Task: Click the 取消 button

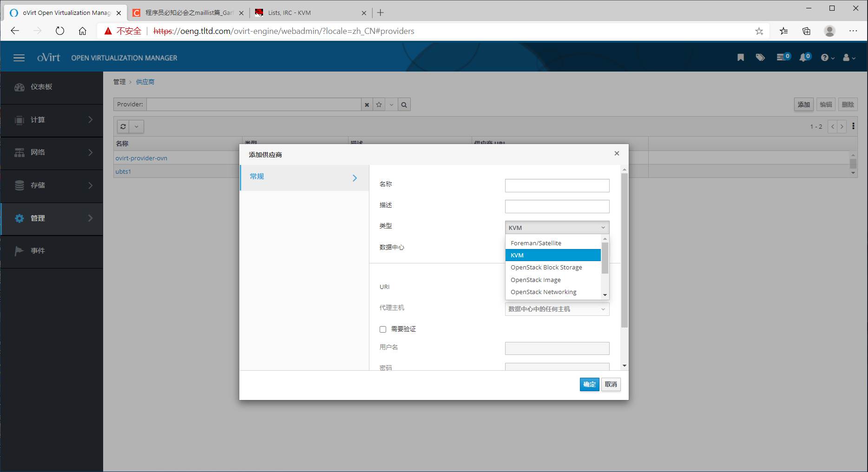Action: (611, 384)
